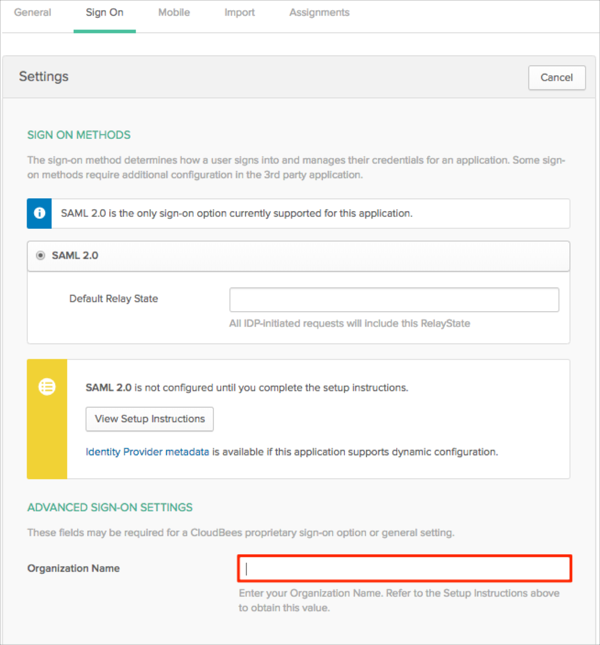Open the Identity Provider metadata link
The height and width of the screenshot is (645, 600).
tap(148, 452)
